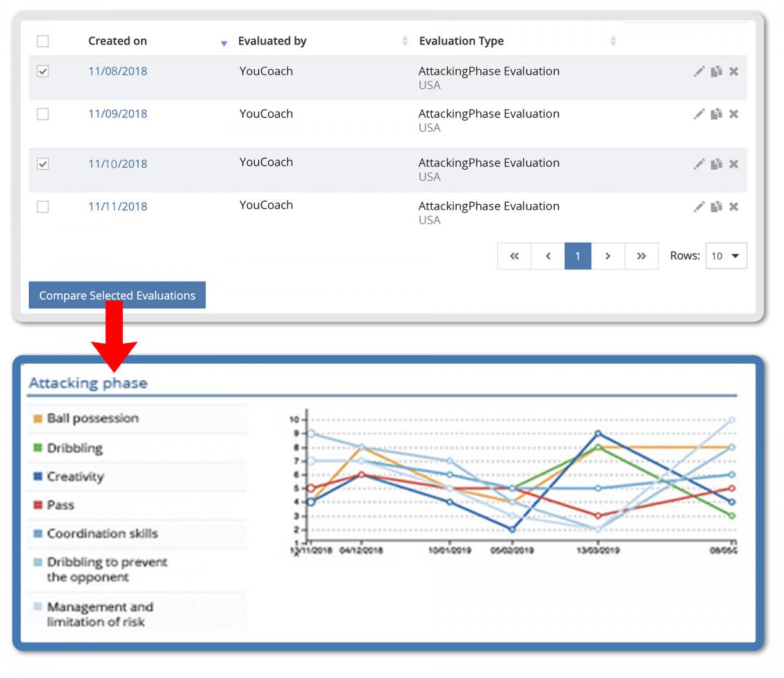Open the 11/10/2018 evaluation link
The height and width of the screenshot is (678, 784).
point(118,164)
